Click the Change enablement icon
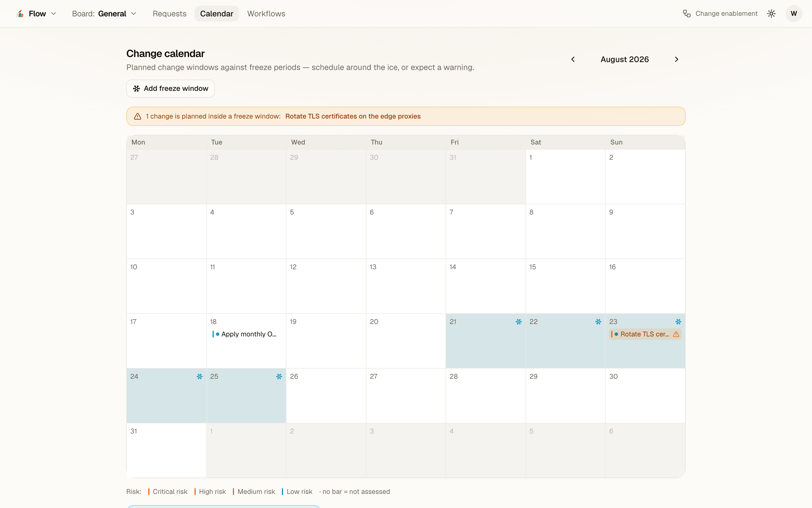The image size is (812, 508). tap(687, 14)
